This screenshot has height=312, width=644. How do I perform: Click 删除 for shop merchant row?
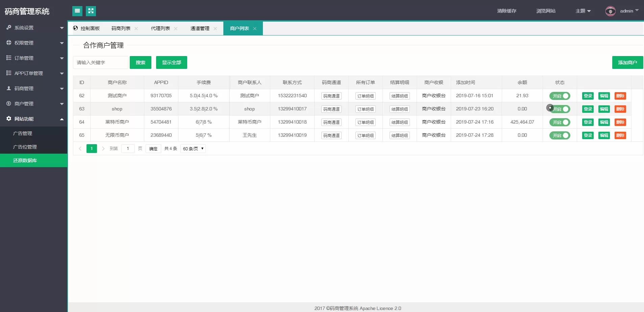[620, 109]
